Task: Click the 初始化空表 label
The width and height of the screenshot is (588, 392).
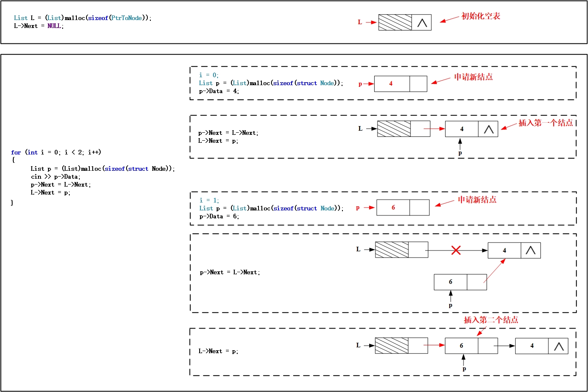Action: click(481, 16)
